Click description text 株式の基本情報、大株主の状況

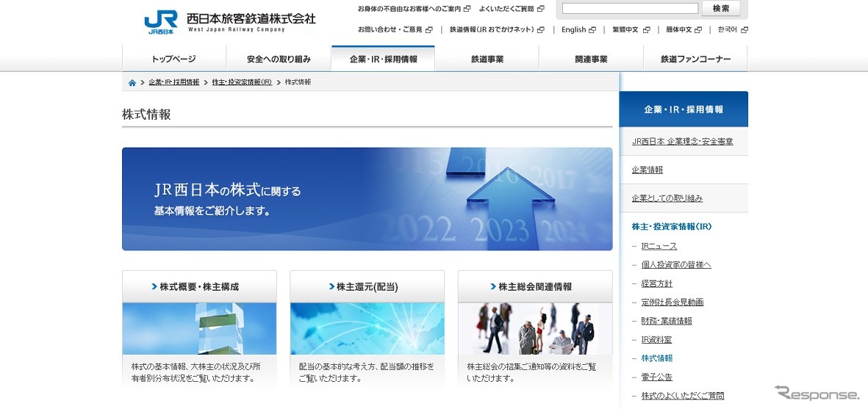click(196, 372)
